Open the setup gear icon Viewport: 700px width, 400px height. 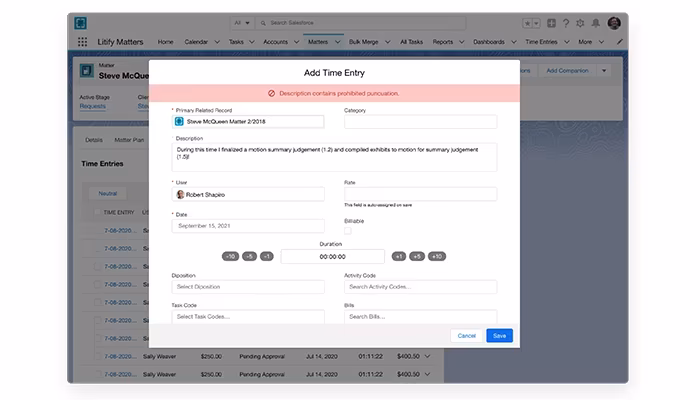click(x=580, y=23)
